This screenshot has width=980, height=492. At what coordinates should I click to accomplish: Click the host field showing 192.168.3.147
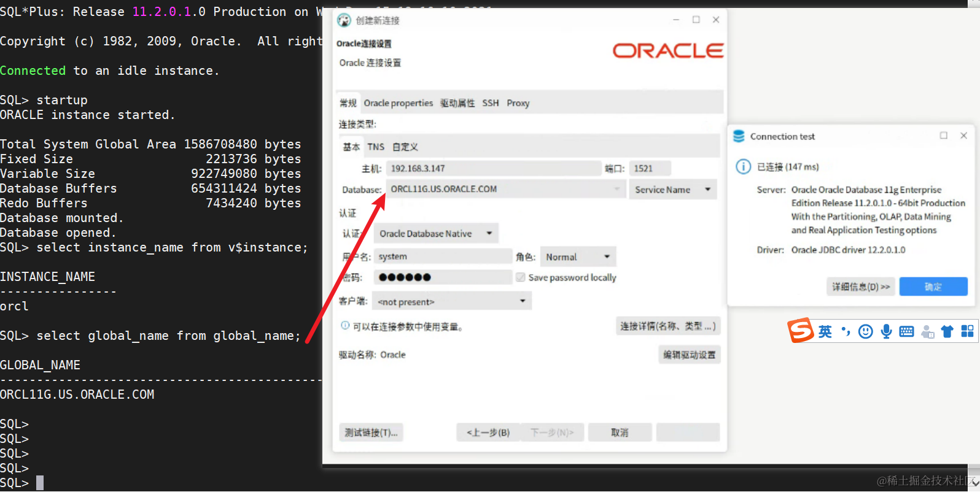[x=494, y=168]
